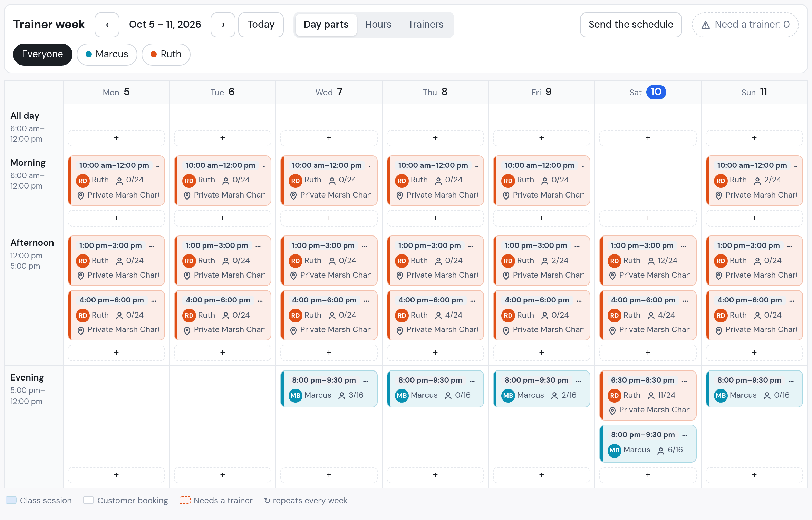This screenshot has height=520, width=812.
Task: Add afternoon session on Wednesday
Action: [x=329, y=353]
